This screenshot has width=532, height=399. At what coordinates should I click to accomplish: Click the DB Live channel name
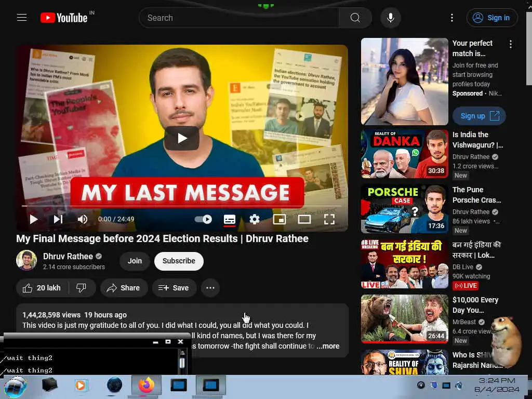tap(463, 267)
